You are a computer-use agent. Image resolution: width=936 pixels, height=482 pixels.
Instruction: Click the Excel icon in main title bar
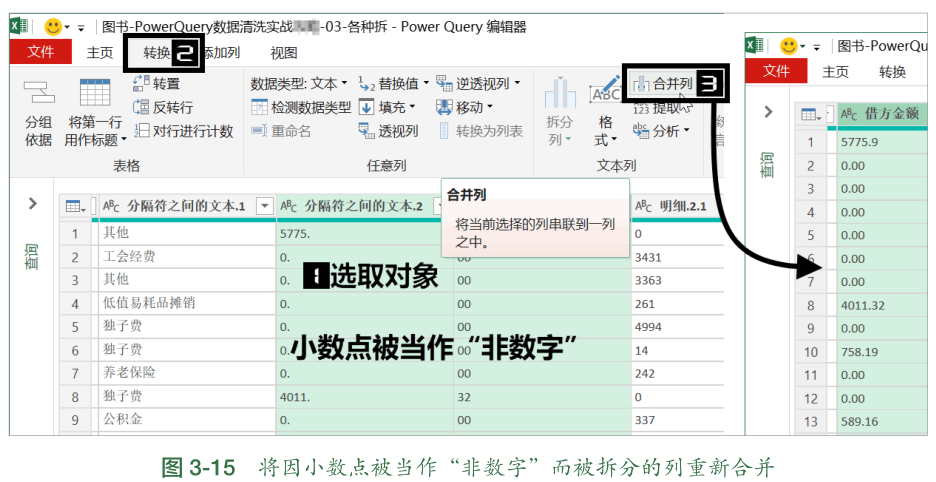[x=20, y=27]
